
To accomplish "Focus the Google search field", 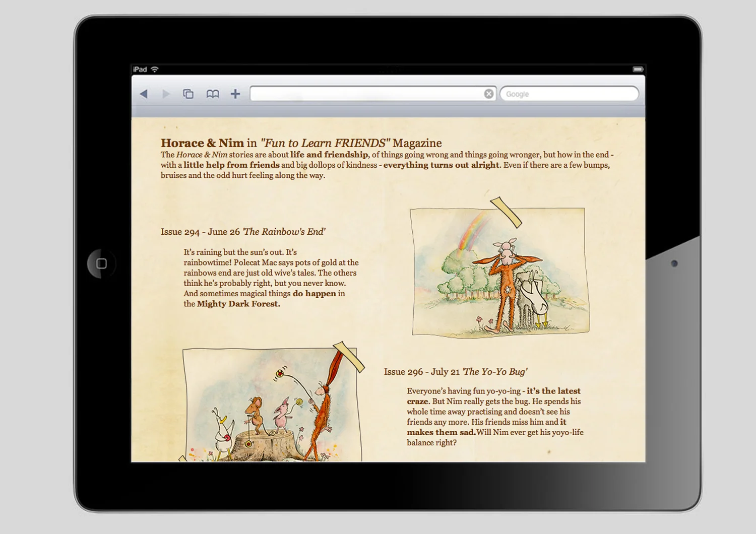I will tap(569, 94).
